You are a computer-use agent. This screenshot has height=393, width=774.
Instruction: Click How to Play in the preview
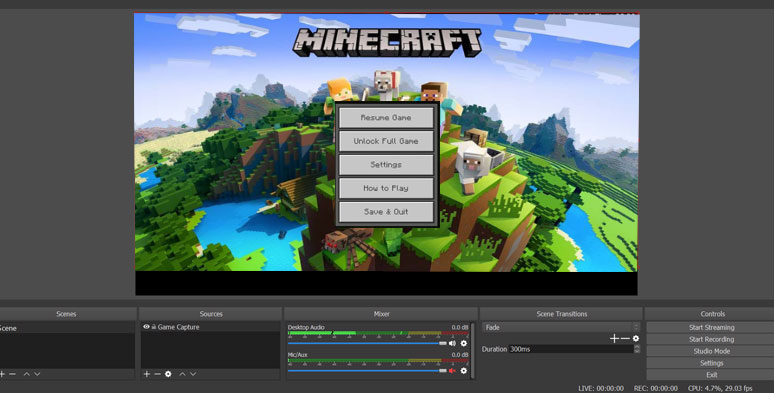[x=386, y=188]
